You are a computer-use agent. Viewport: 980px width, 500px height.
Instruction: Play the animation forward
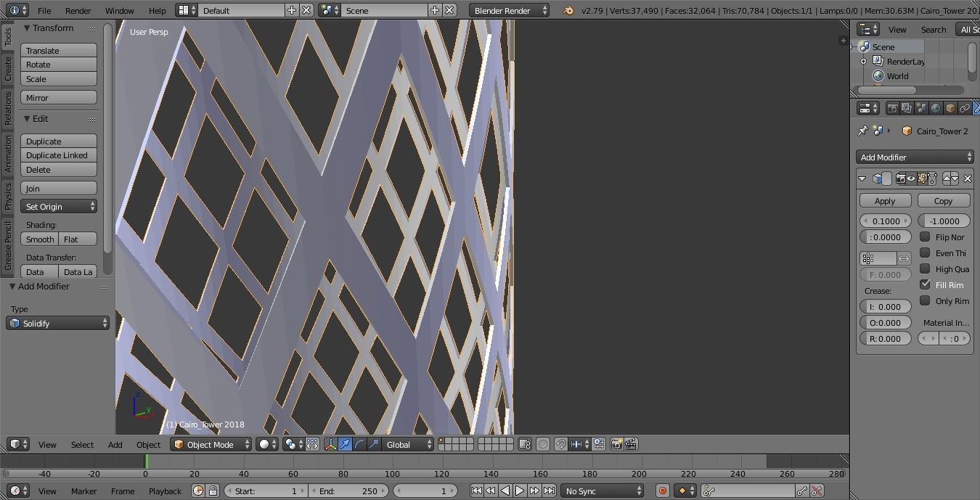coord(520,491)
